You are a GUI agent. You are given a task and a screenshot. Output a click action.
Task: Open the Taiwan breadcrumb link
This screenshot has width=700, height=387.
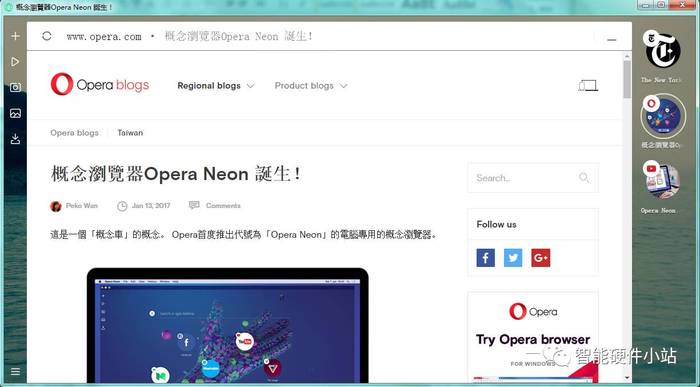coord(130,133)
